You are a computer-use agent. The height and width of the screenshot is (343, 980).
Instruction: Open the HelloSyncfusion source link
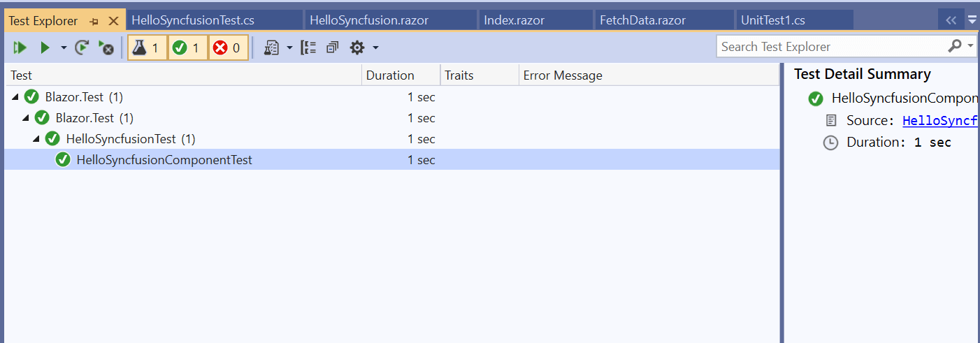point(939,120)
